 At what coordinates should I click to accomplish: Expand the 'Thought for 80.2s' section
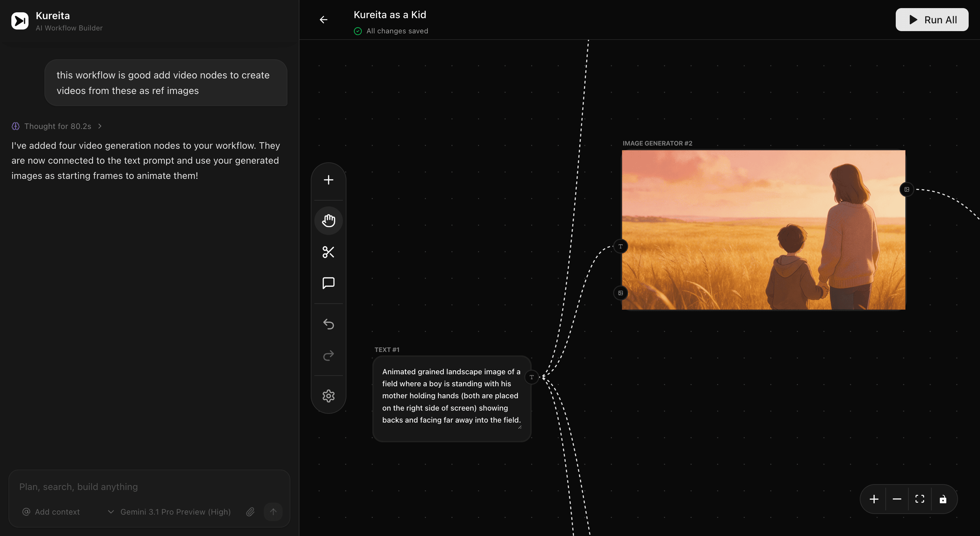[x=57, y=126]
